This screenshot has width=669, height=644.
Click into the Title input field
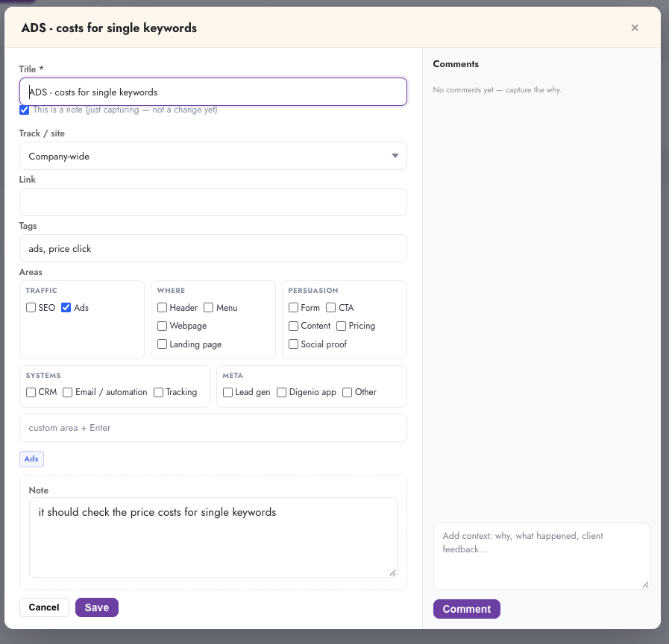click(213, 92)
